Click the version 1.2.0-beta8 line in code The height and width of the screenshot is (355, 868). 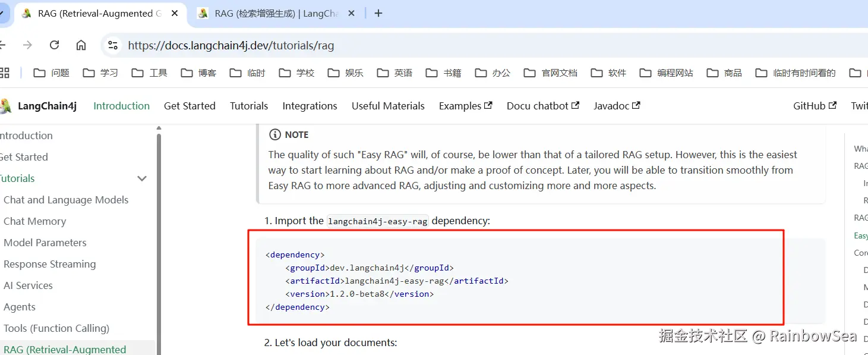coord(359,294)
